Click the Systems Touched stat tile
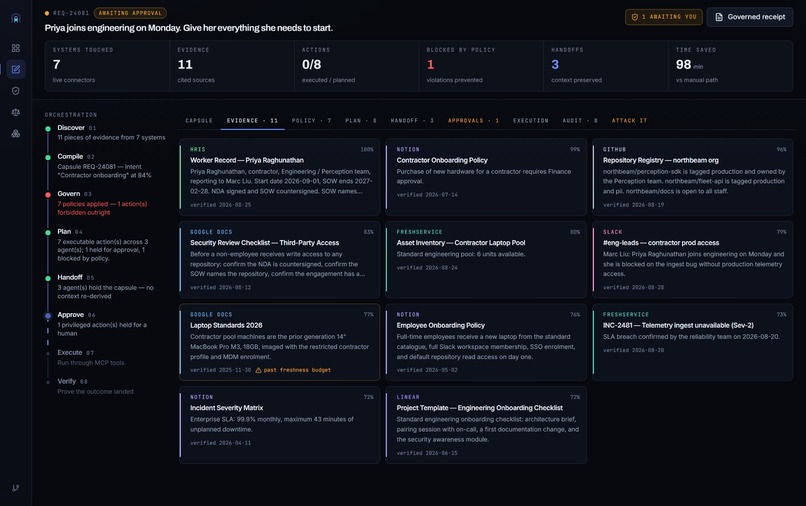Image resolution: width=806 pixels, height=506 pixels. pyautogui.click(x=107, y=66)
